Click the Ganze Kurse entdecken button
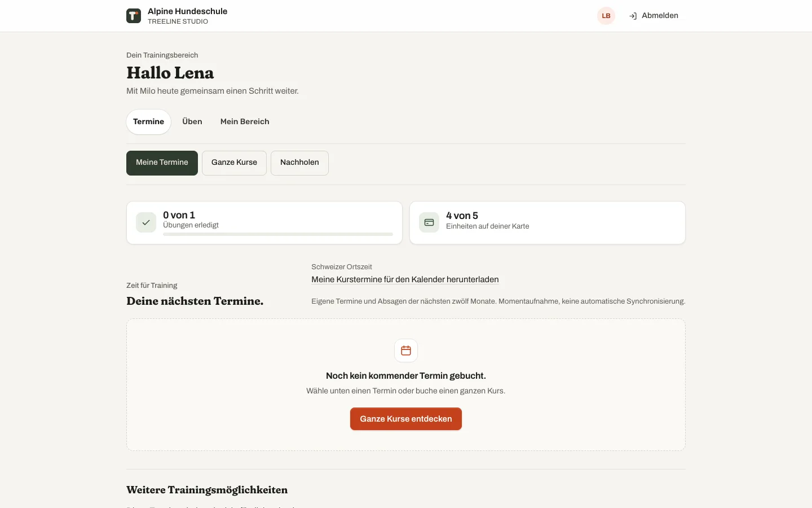Image resolution: width=812 pixels, height=508 pixels. coord(406,419)
